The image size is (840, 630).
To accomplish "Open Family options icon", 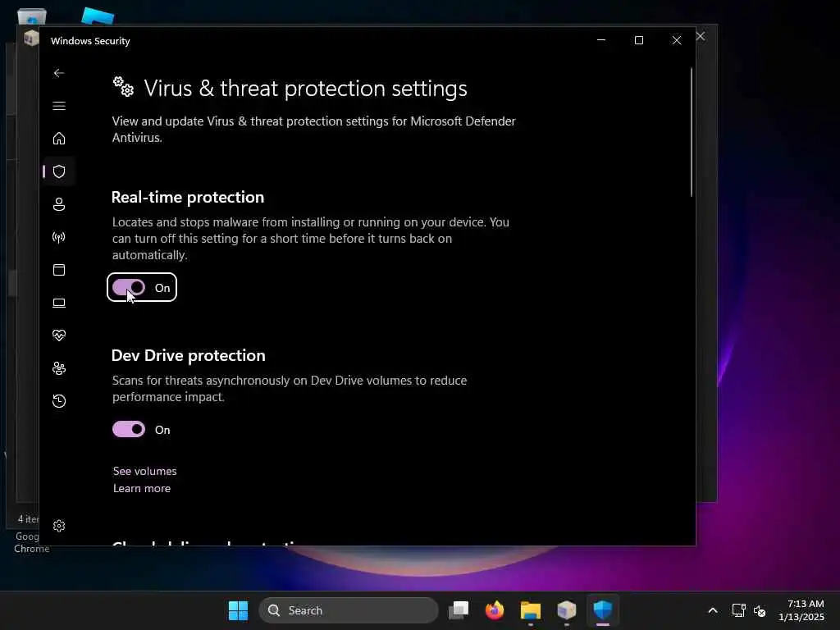I will 59,368.
